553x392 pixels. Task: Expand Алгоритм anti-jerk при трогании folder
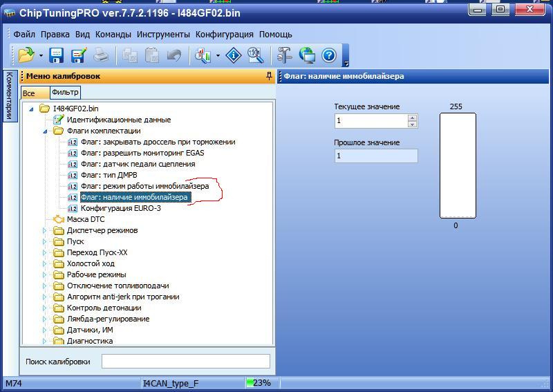[x=44, y=297]
